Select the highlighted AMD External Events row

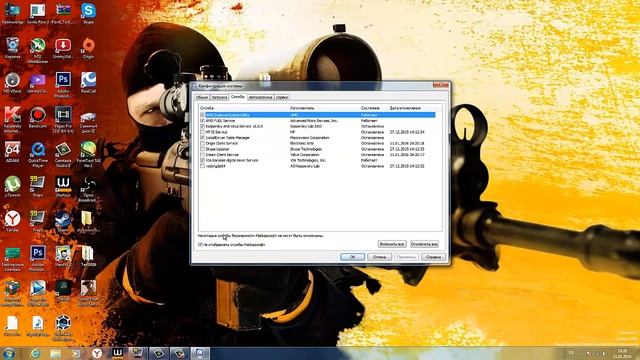point(317,115)
